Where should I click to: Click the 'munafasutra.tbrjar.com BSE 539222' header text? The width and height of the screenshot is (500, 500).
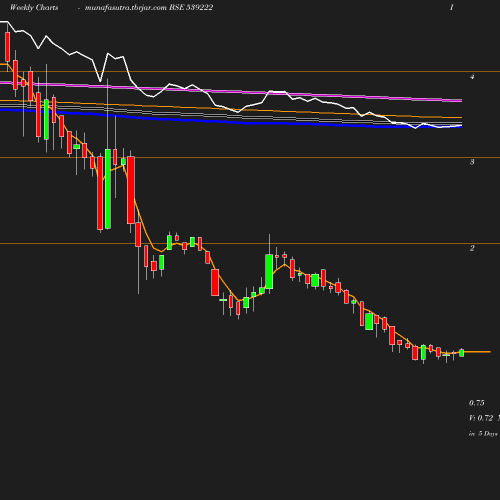[x=149, y=8]
